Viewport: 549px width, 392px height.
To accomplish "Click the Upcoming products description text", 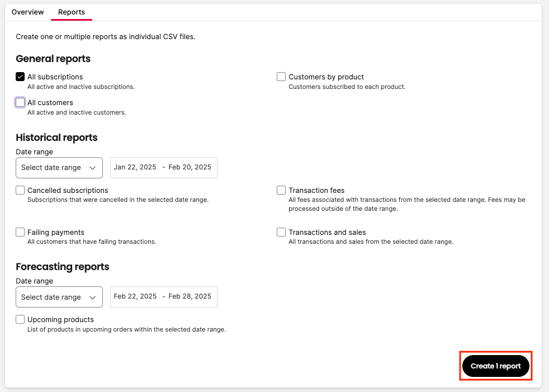I will click(x=126, y=329).
